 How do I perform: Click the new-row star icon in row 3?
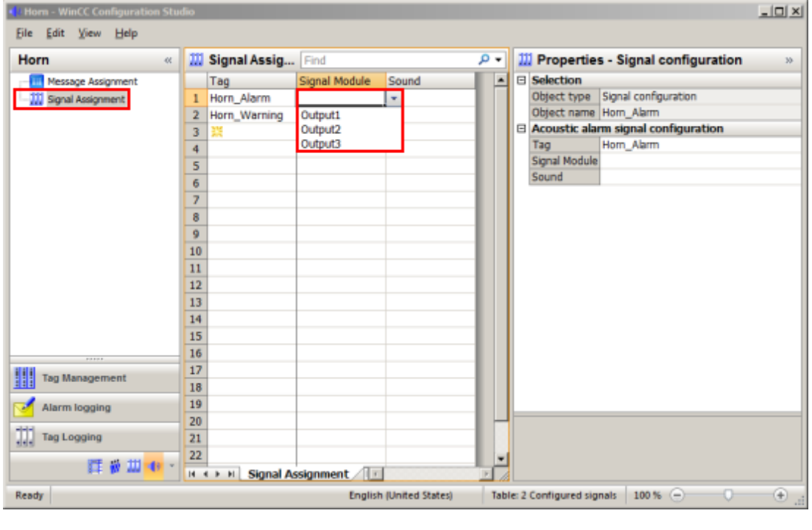coord(217,132)
